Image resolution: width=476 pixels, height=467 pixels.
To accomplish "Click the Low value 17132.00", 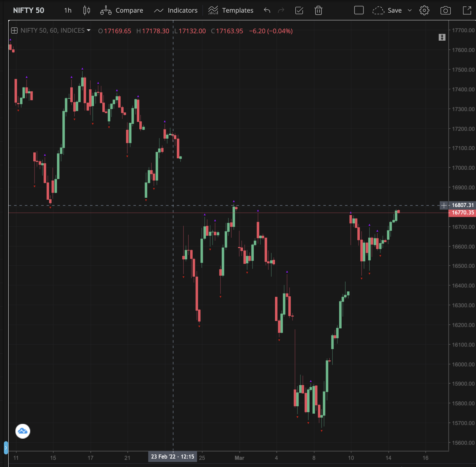I will point(192,31).
